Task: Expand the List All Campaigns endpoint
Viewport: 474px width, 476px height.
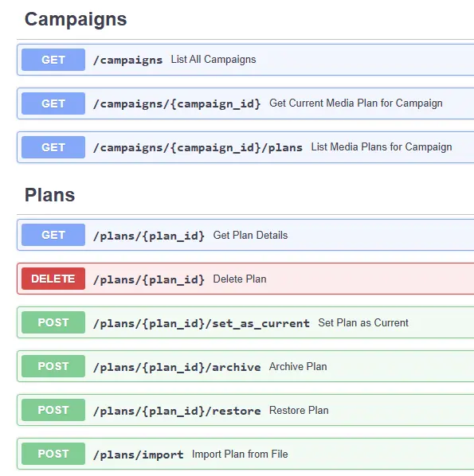Action: (245, 60)
